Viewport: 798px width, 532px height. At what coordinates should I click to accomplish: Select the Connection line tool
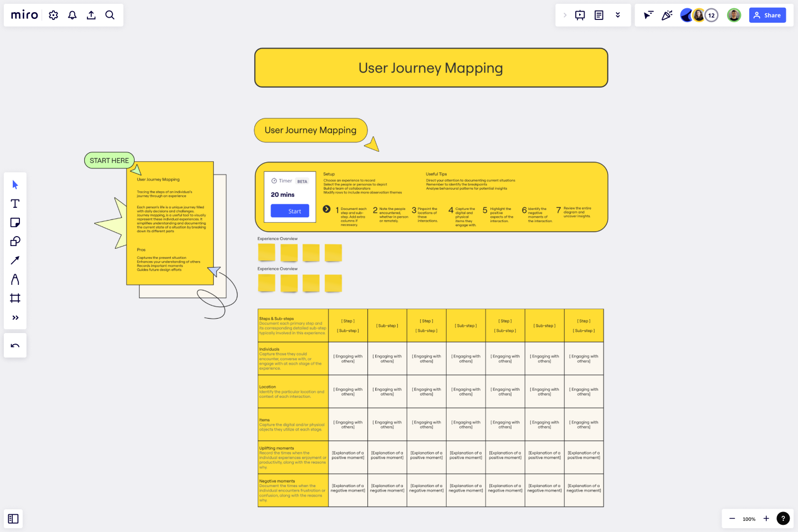(x=15, y=260)
